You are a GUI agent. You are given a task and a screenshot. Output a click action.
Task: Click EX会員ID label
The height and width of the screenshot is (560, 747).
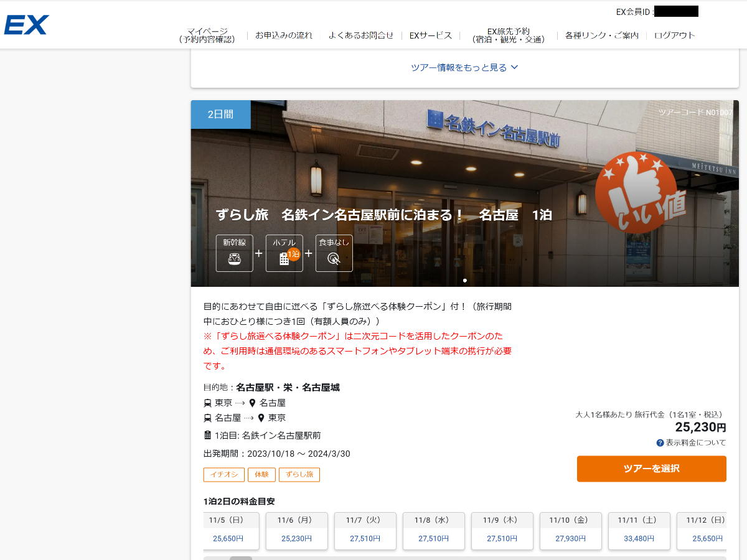634,12
